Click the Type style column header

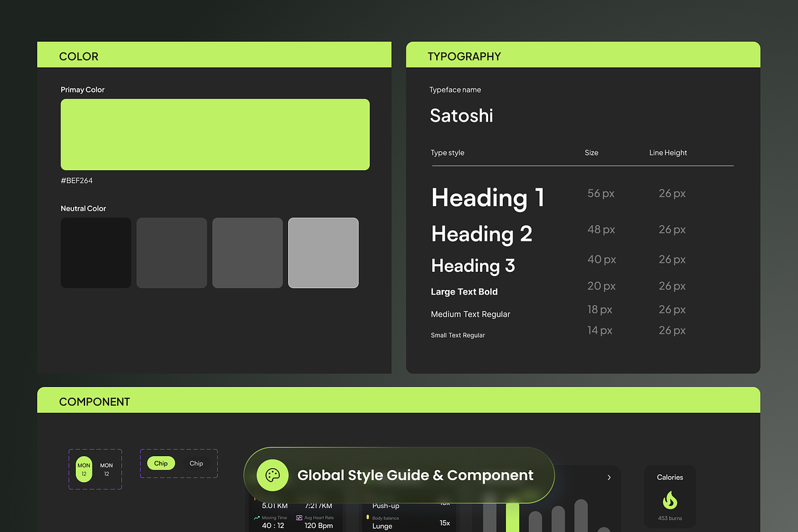(448, 153)
